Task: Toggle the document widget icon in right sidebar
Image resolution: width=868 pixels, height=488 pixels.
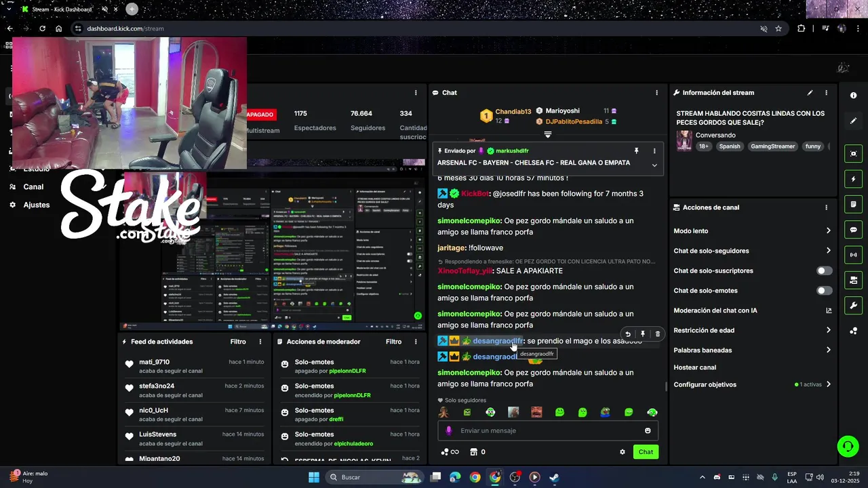Action: (x=853, y=204)
